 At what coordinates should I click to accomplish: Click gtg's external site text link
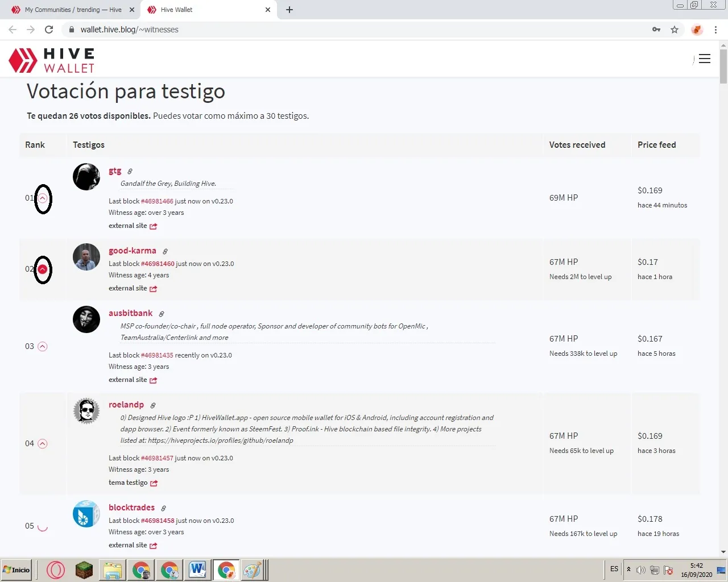(x=128, y=226)
